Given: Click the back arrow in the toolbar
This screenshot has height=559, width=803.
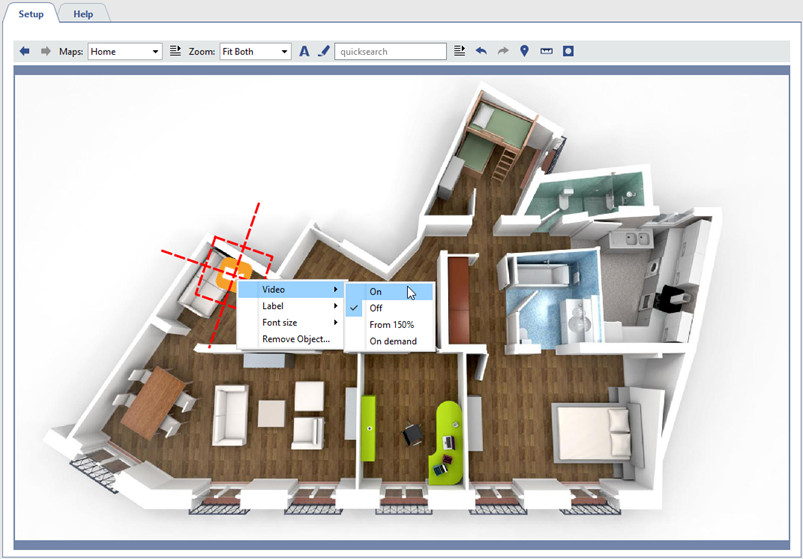Looking at the screenshot, I should coord(25,51).
